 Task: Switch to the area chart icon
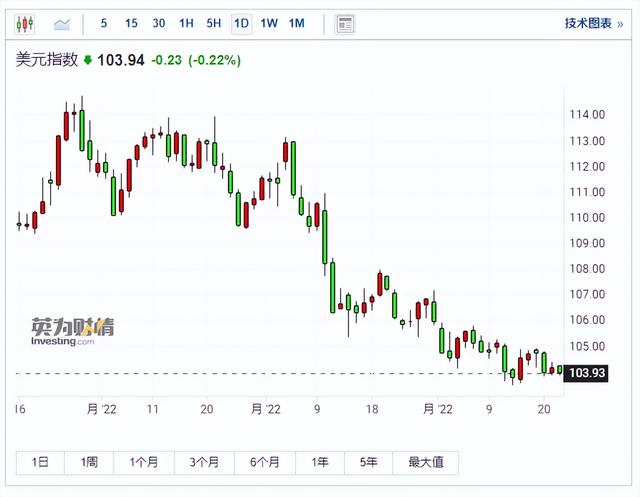[x=62, y=24]
